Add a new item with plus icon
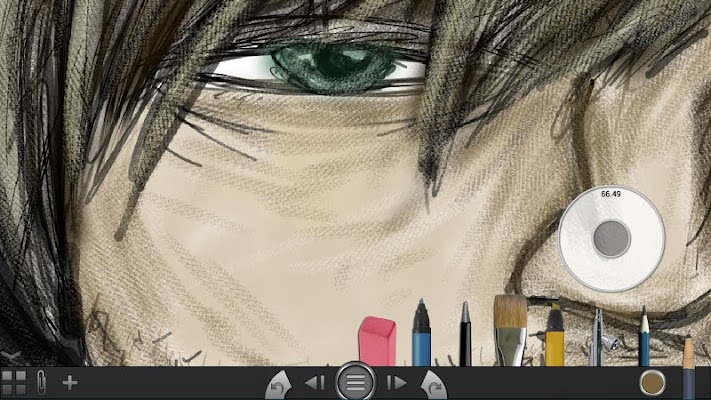 tap(70, 383)
